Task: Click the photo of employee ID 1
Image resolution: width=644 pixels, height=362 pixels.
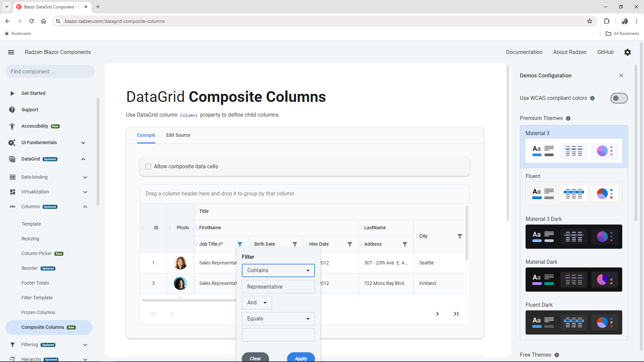Action: tap(180, 263)
